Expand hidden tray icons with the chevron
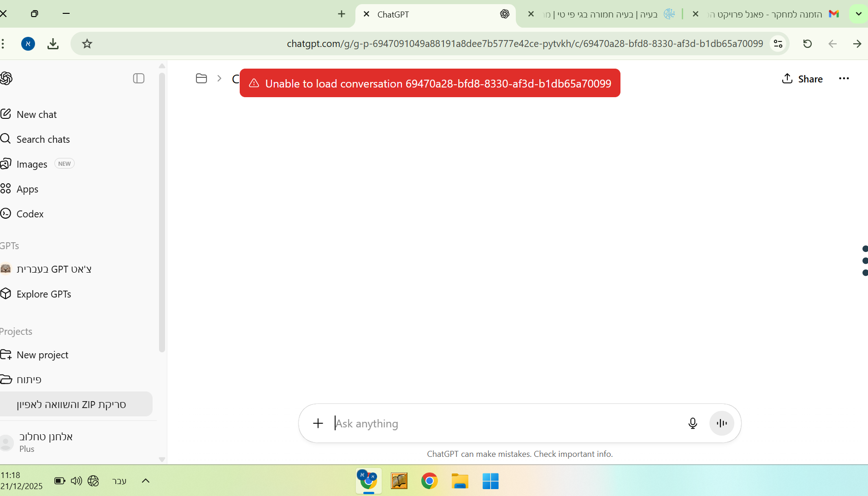The height and width of the screenshot is (496, 868). (145, 481)
